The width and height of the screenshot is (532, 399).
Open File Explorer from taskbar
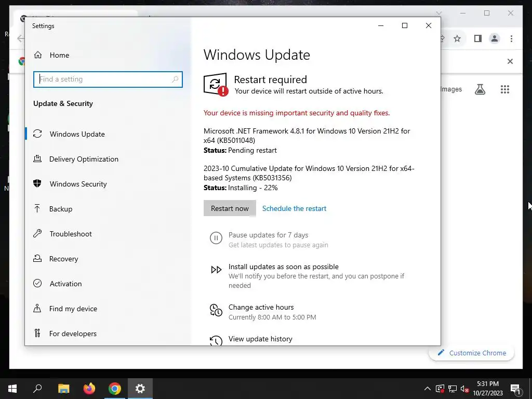tap(63, 389)
